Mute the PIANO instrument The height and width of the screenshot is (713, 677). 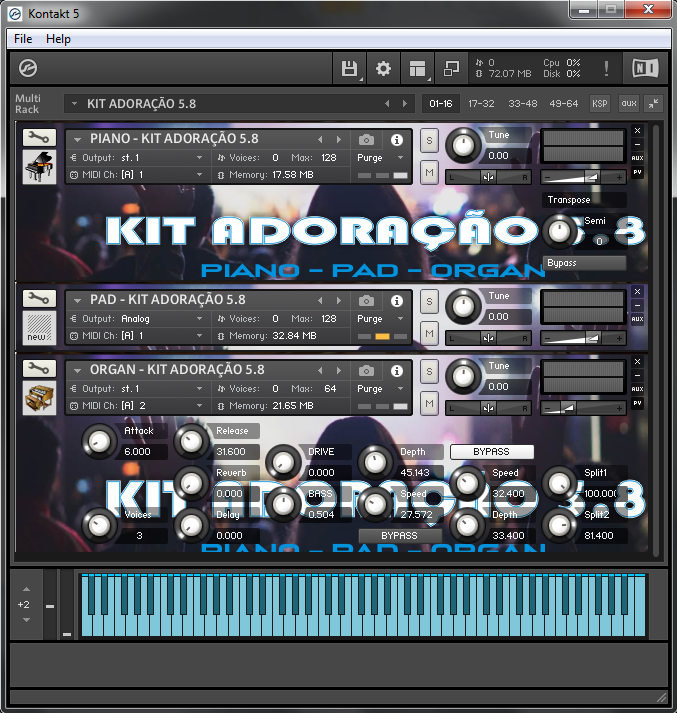[x=429, y=172]
